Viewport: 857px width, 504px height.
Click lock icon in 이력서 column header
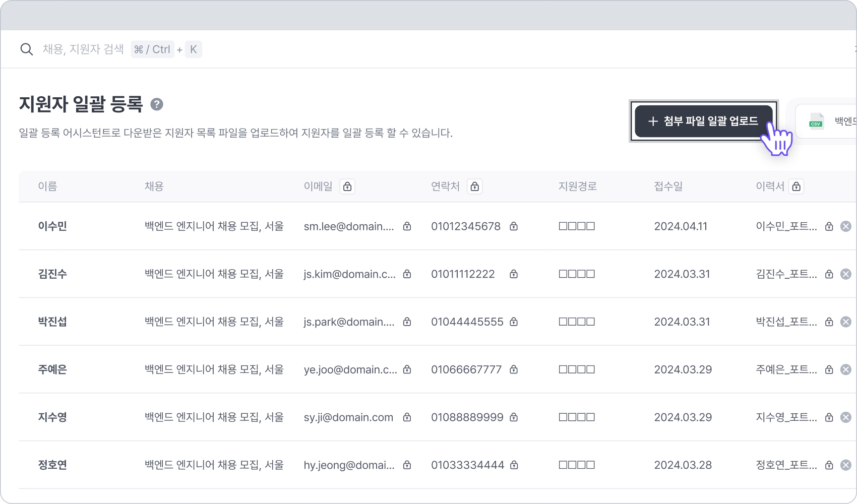(x=797, y=186)
